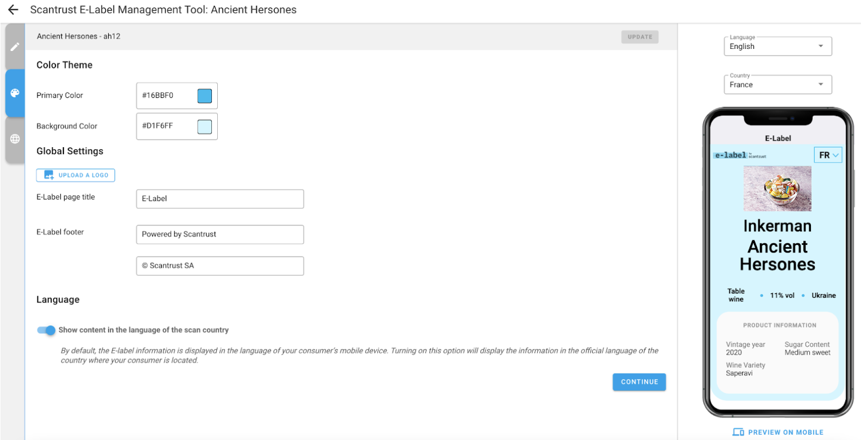Click the 'Color Theme' heading

click(x=64, y=65)
